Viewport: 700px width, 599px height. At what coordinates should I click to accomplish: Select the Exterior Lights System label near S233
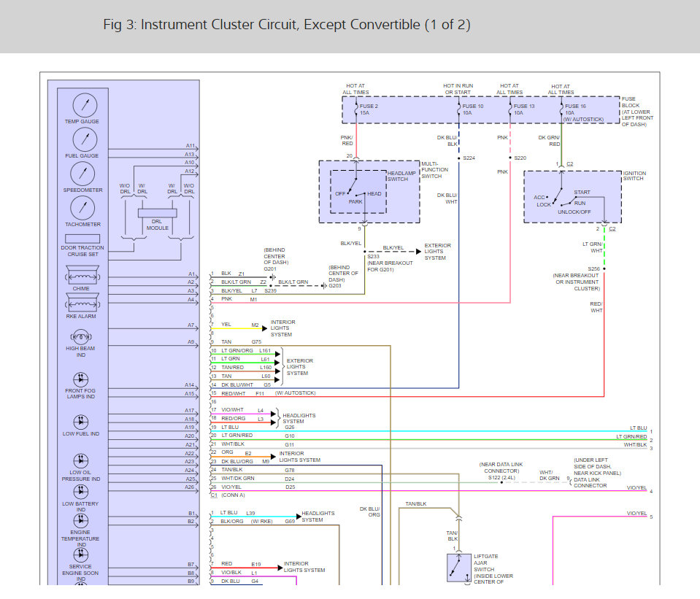[437, 252]
